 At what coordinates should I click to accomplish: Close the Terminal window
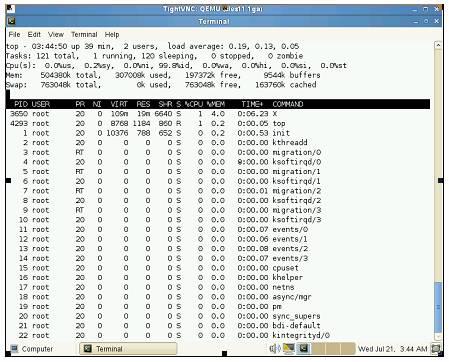coord(436,21)
